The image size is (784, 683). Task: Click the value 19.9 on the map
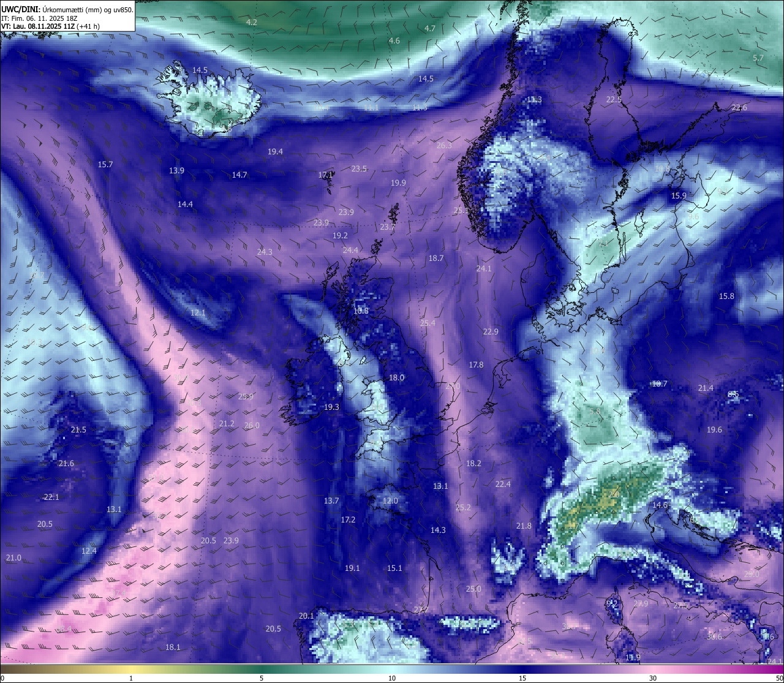coord(398,183)
